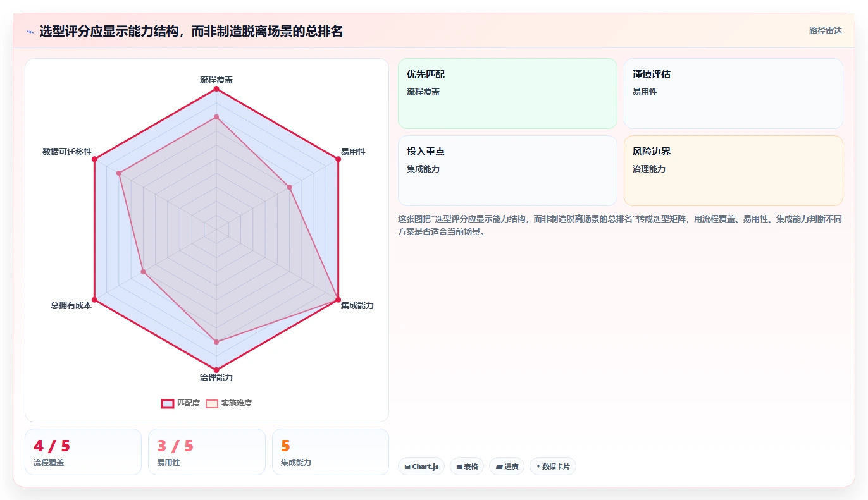Click the description paragraph starting 这张图把
Screen dimensions: 868x500
pyautogui.click(x=620, y=225)
